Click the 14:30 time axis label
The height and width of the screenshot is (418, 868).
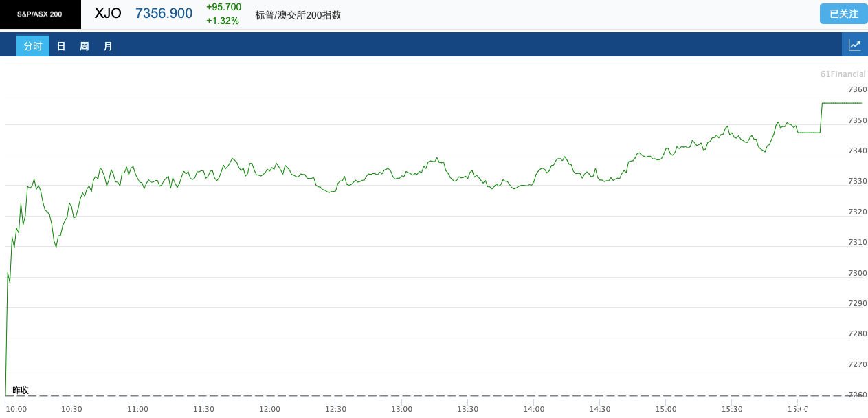pyautogui.click(x=599, y=409)
